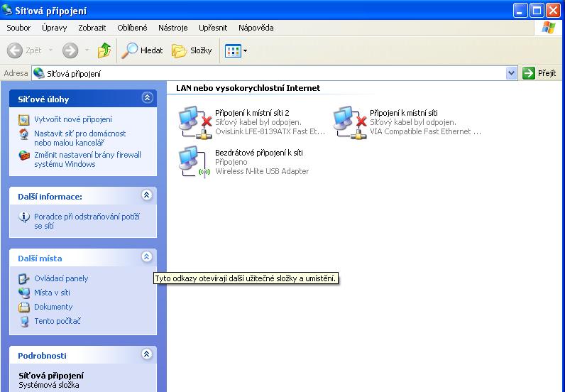Open the Nástroje menu
Viewport: 565px width, 392px height.
pyautogui.click(x=173, y=28)
